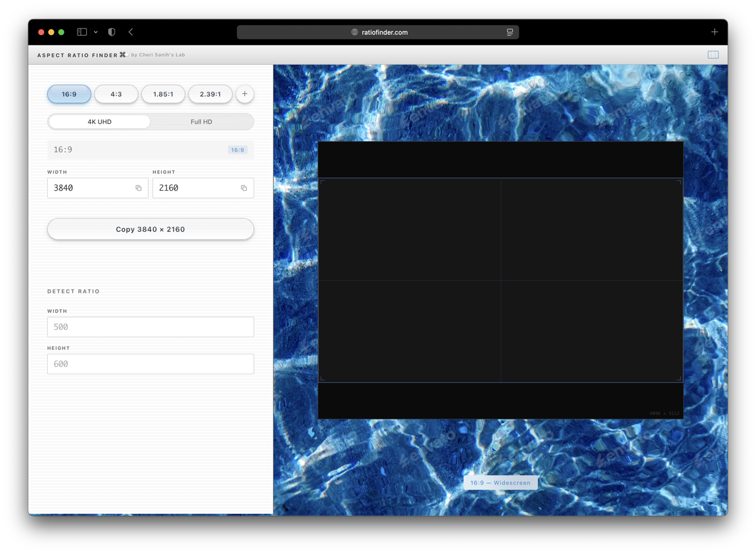This screenshot has width=756, height=553.
Task: Click the blue 16:9 badge
Action: [237, 150]
